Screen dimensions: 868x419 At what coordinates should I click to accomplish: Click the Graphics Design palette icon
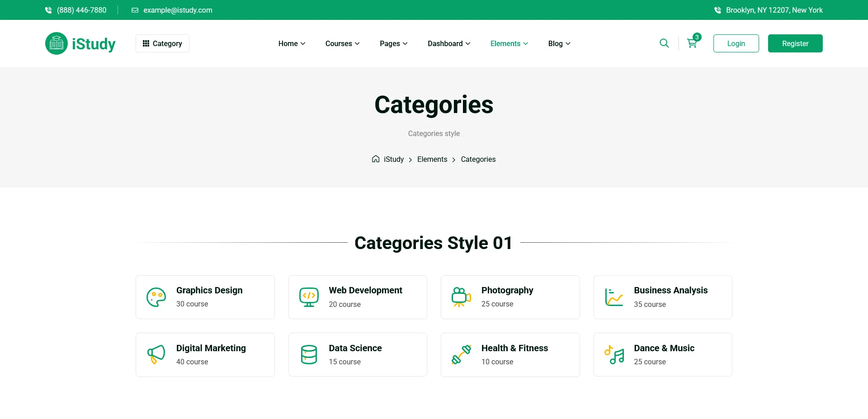(156, 297)
